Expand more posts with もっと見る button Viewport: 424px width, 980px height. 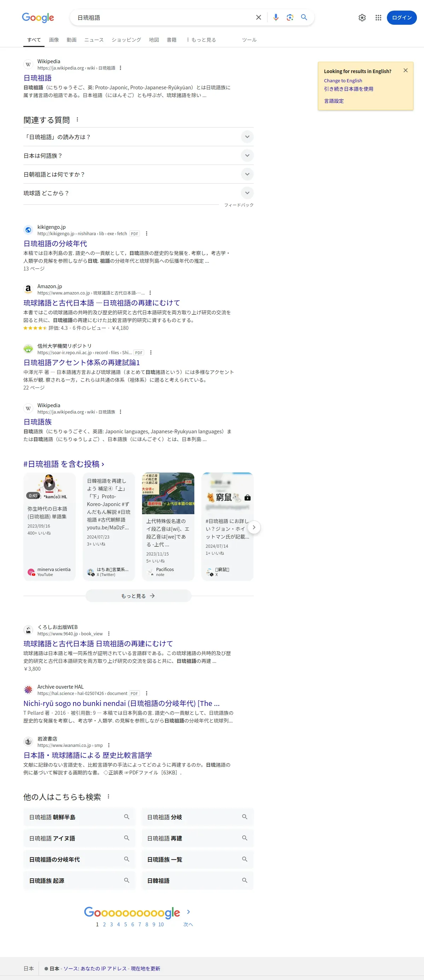[138, 596]
